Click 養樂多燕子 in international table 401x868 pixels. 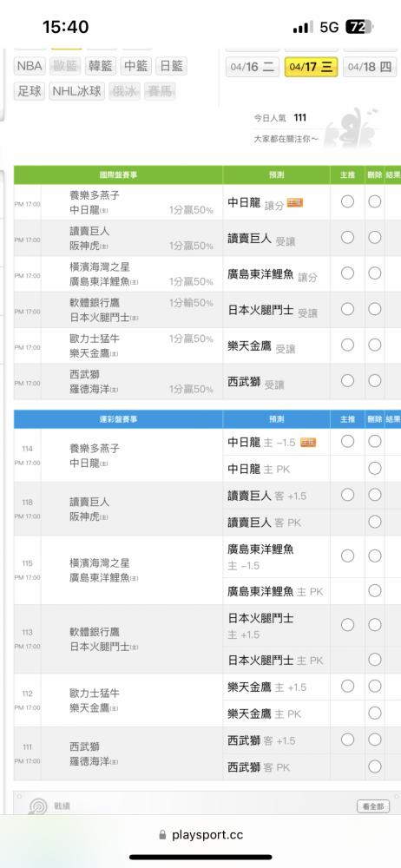94,195
